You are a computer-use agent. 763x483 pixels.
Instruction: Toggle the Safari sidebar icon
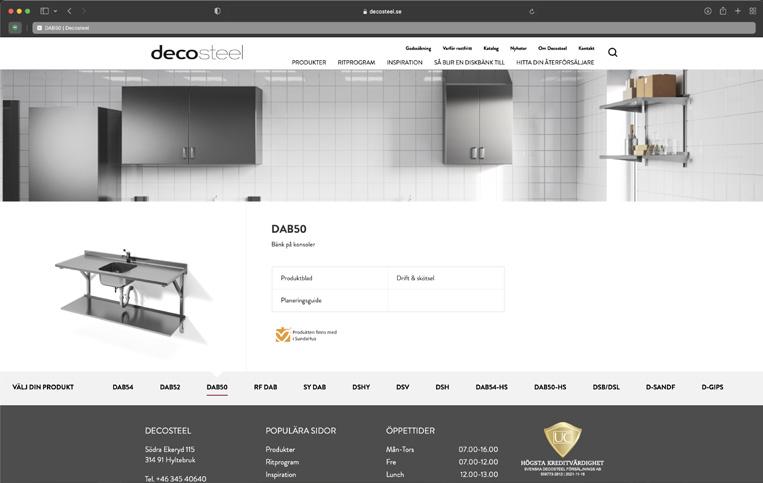coord(44,11)
